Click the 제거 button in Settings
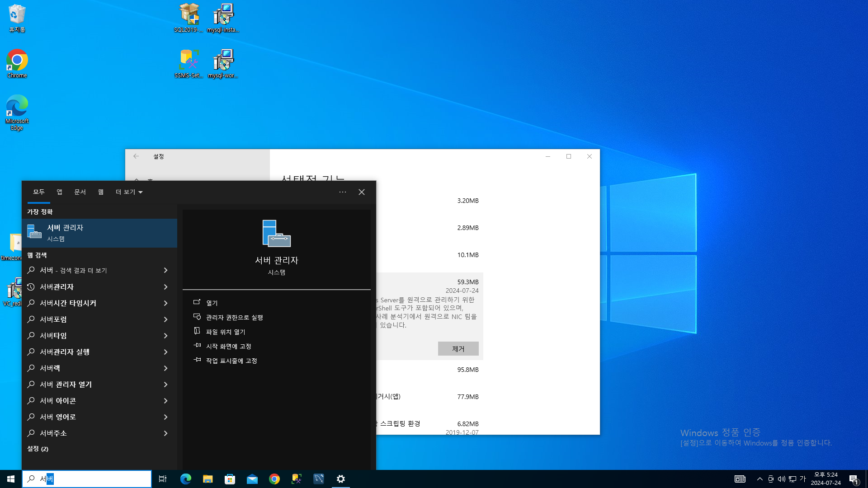The width and height of the screenshot is (868, 488). point(458,349)
